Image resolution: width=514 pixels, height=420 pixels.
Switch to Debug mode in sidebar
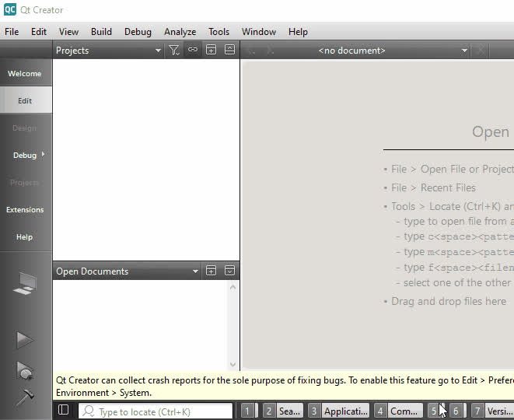point(25,155)
